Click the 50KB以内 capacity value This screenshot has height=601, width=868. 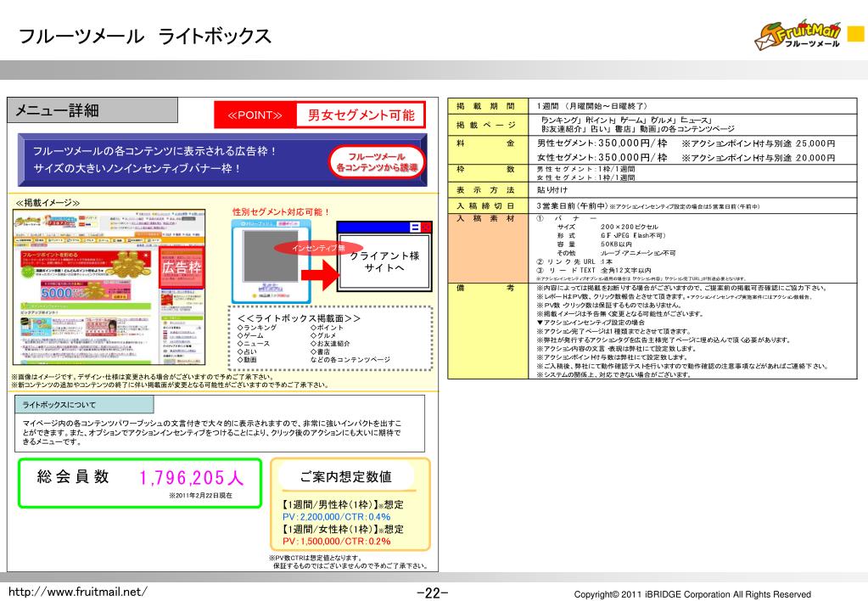click(x=616, y=244)
